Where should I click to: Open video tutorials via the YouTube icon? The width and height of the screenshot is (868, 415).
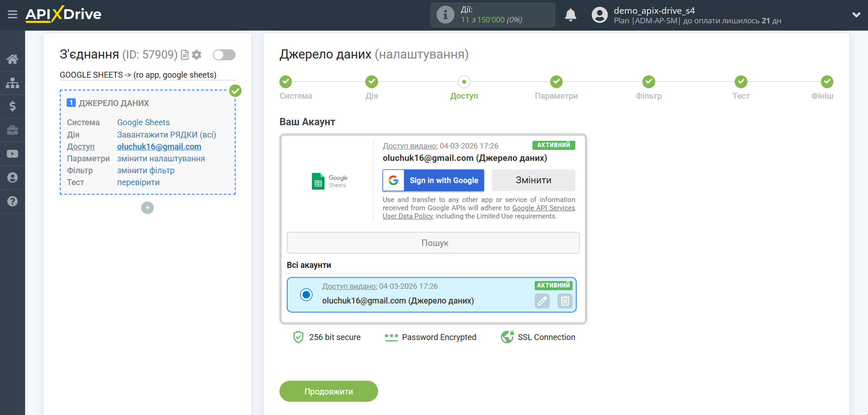pyautogui.click(x=12, y=154)
